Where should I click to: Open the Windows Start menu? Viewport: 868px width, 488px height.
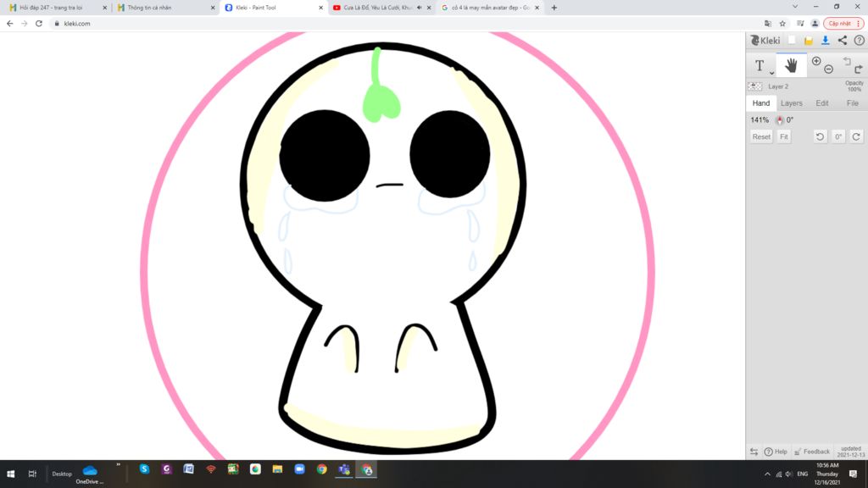[10, 474]
